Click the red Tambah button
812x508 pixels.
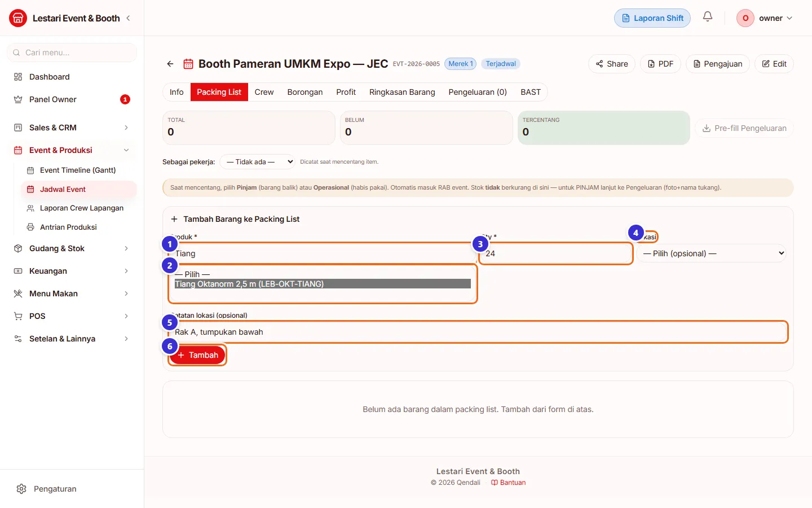(198, 355)
